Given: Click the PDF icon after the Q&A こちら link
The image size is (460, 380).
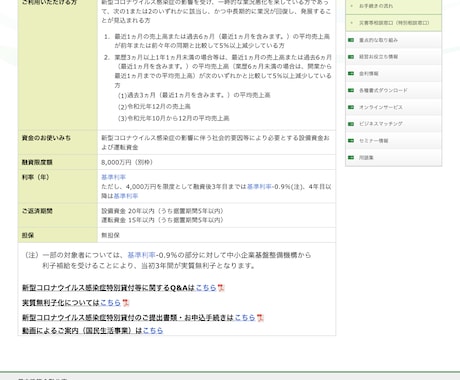Looking at the screenshot, I should tap(221, 288).
